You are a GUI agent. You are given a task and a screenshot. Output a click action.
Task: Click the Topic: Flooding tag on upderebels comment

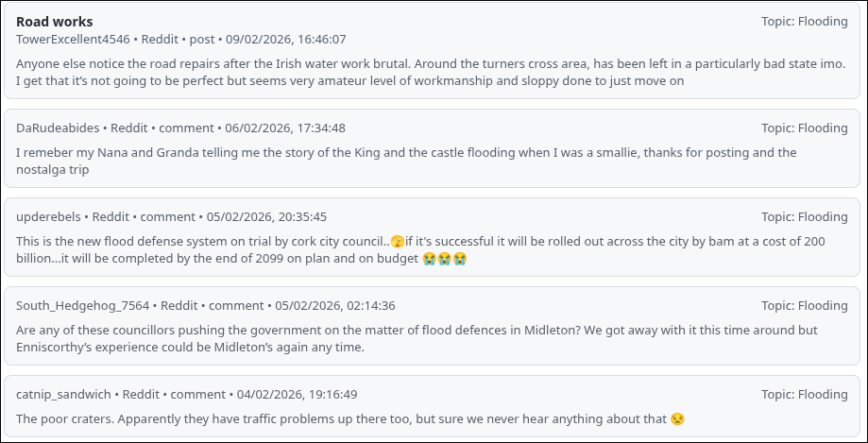pos(804,217)
